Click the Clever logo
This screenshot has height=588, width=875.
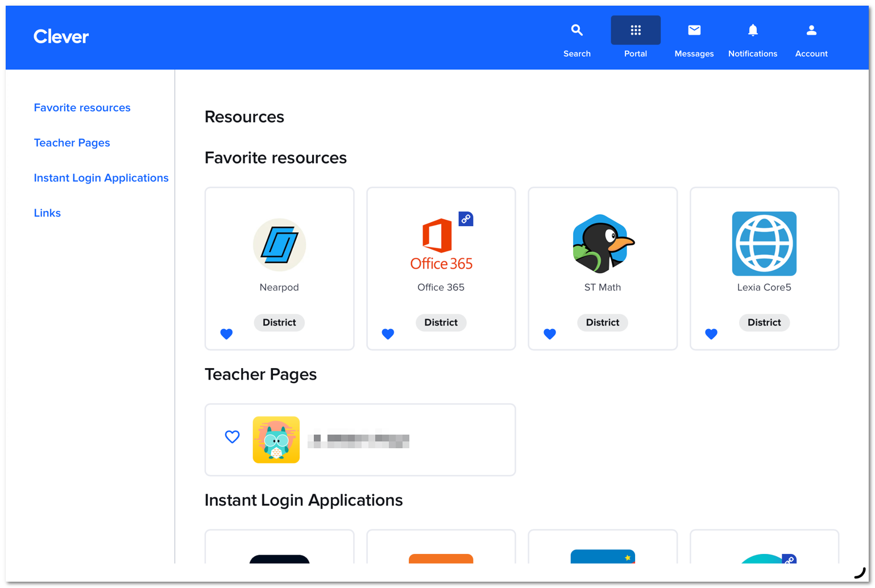[x=61, y=37]
